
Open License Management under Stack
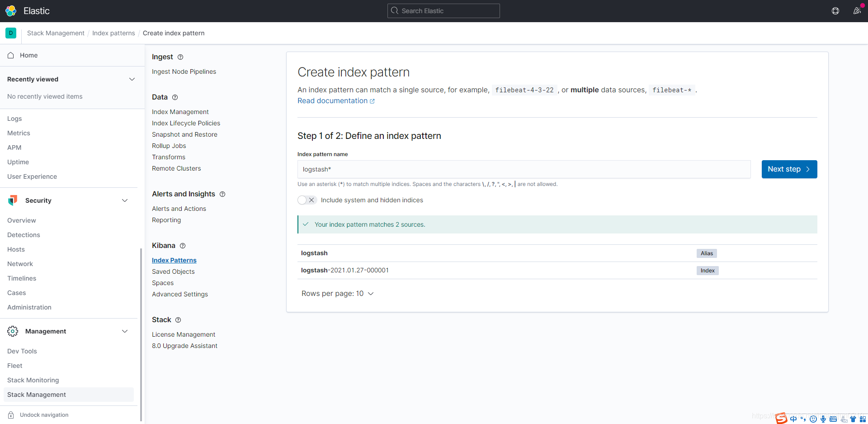click(x=184, y=334)
